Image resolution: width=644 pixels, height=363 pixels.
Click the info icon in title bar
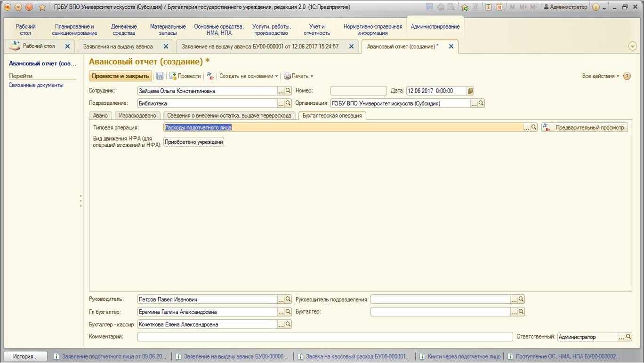[x=596, y=7]
